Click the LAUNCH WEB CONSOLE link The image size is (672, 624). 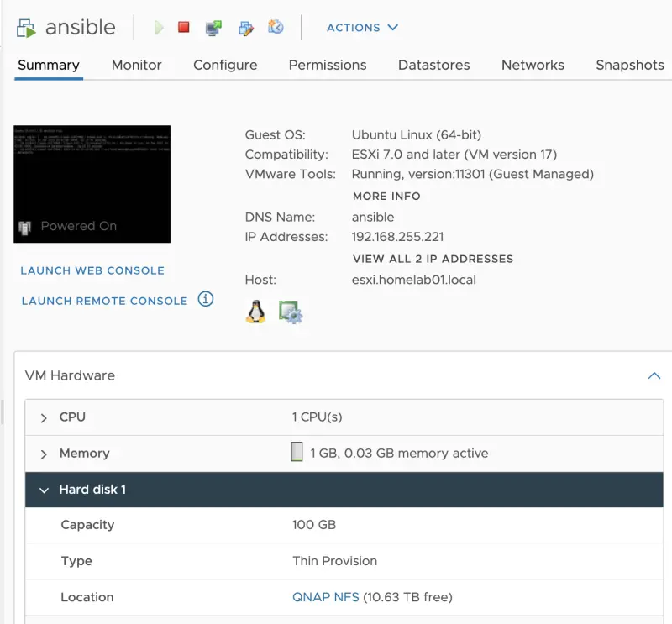click(92, 270)
